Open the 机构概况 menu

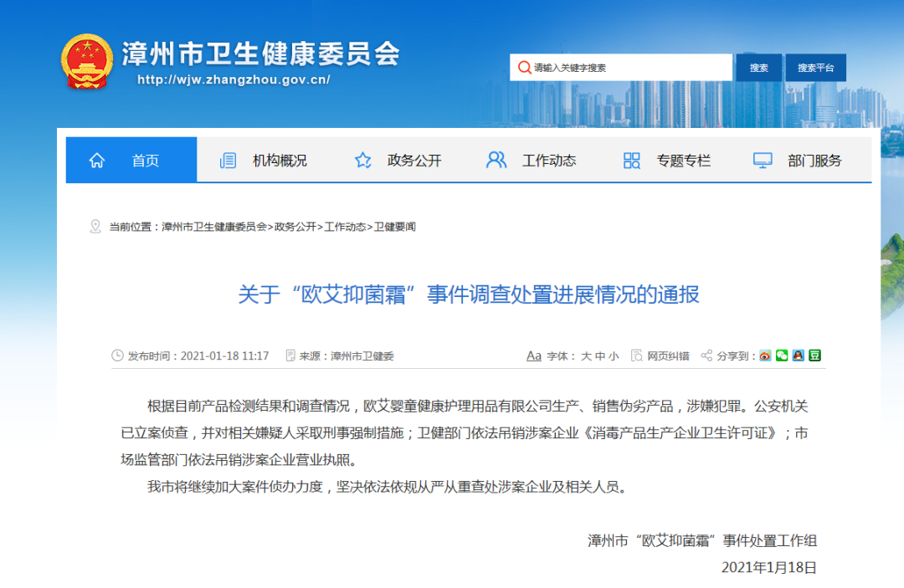point(280,160)
